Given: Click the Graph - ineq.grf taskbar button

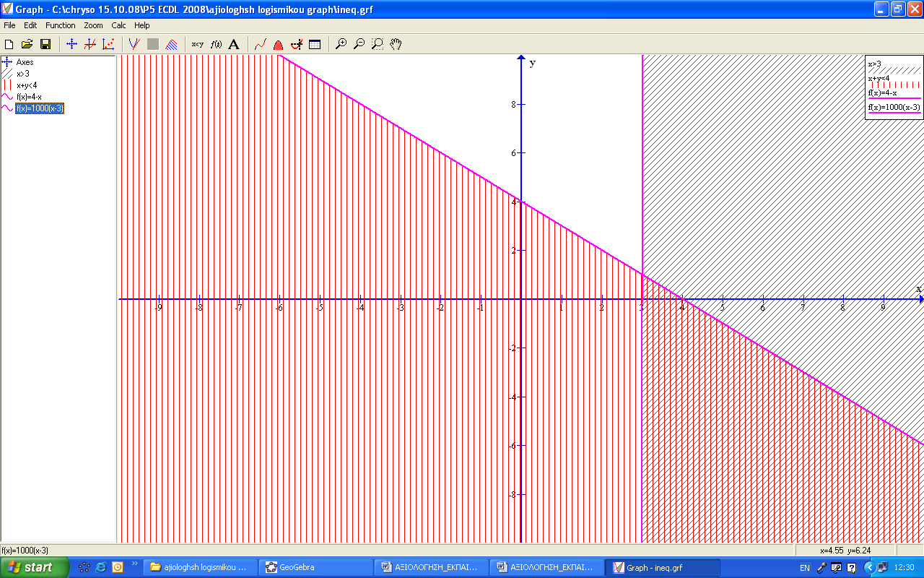Looking at the screenshot, I should [x=662, y=567].
